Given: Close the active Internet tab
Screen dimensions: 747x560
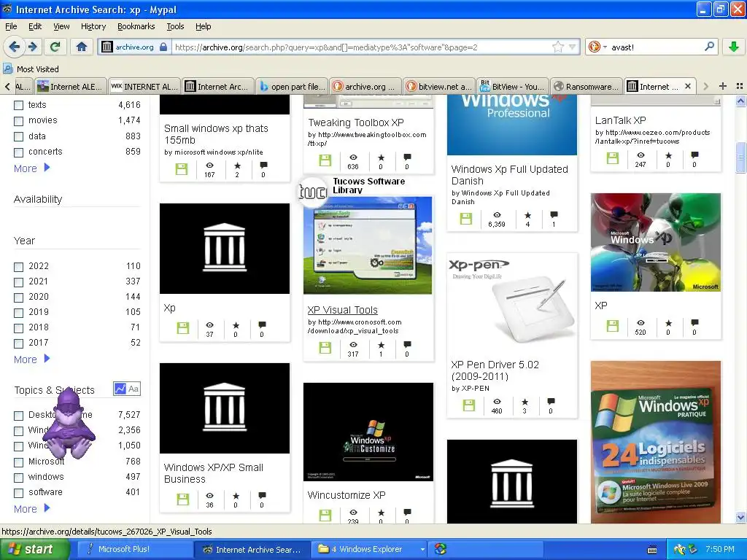Looking at the screenshot, I should [x=687, y=86].
